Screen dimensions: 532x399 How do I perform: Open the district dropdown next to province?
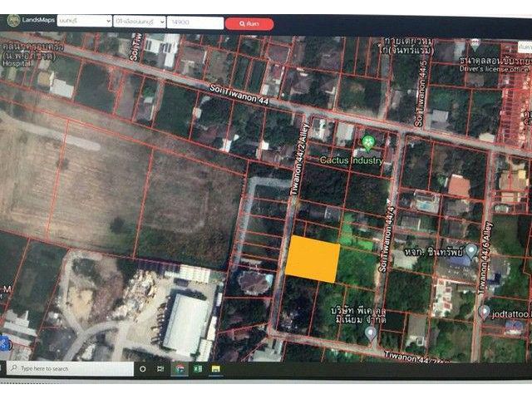point(140,22)
